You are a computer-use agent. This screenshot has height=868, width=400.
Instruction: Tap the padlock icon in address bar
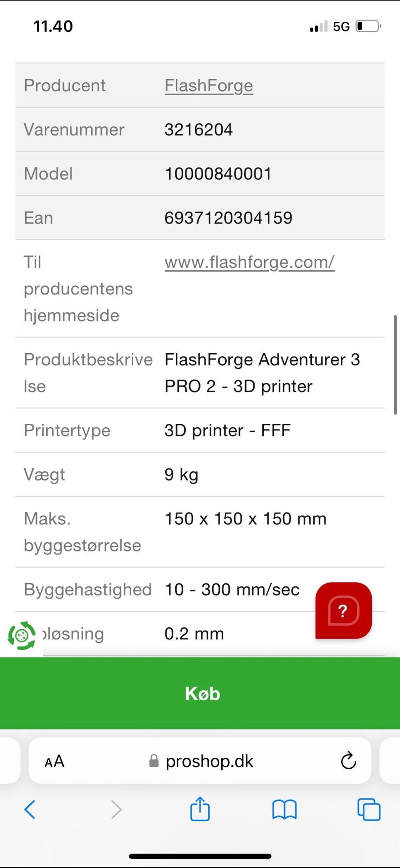tap(154, 761)
